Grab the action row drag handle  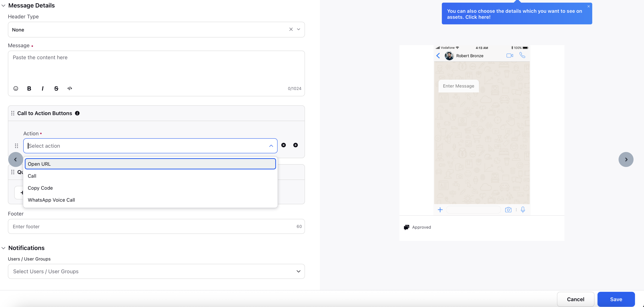[16, 146]
